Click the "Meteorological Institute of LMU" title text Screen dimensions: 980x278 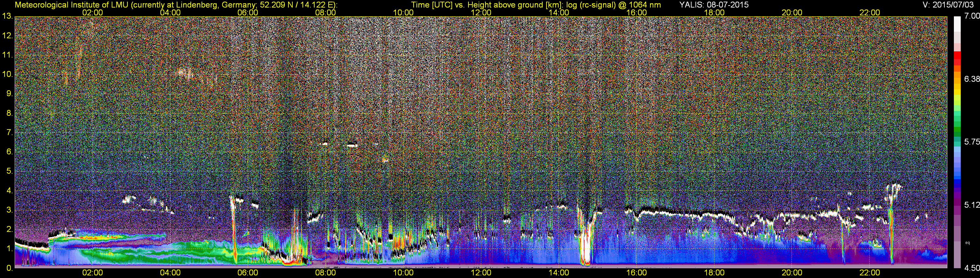tap(71, 5)
